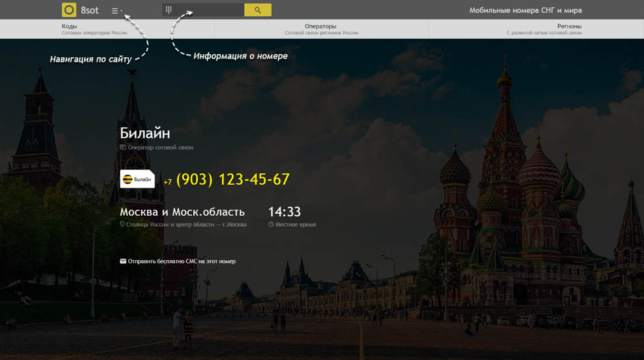Screen dimensions: 644x360
Task: Click the Билайн logo badge
Action: click(x=137, y=179)
